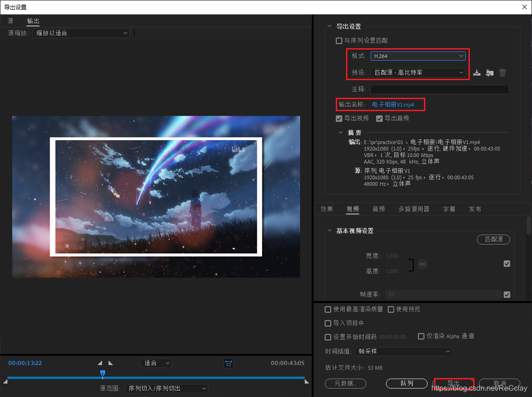Click the video preview image
This screenshot has width=532, height=397.
tap(156, 197)
